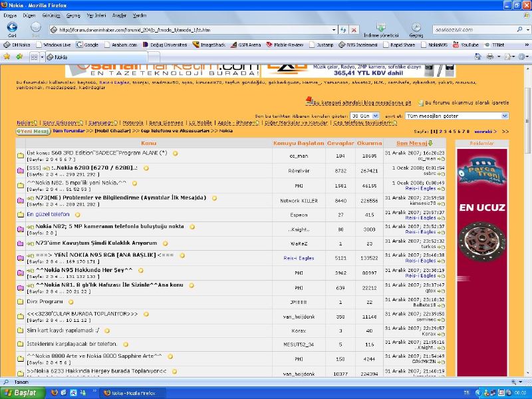Click the folder icon of Divx Programı topic
Screen dimensions: 532x399
[21, 302]
